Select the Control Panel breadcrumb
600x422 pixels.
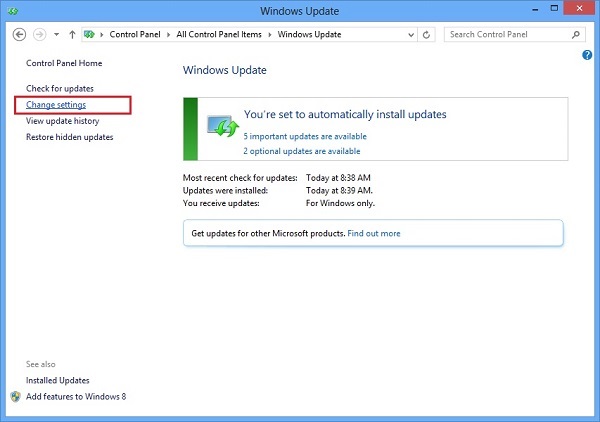(x=137, y=34)
